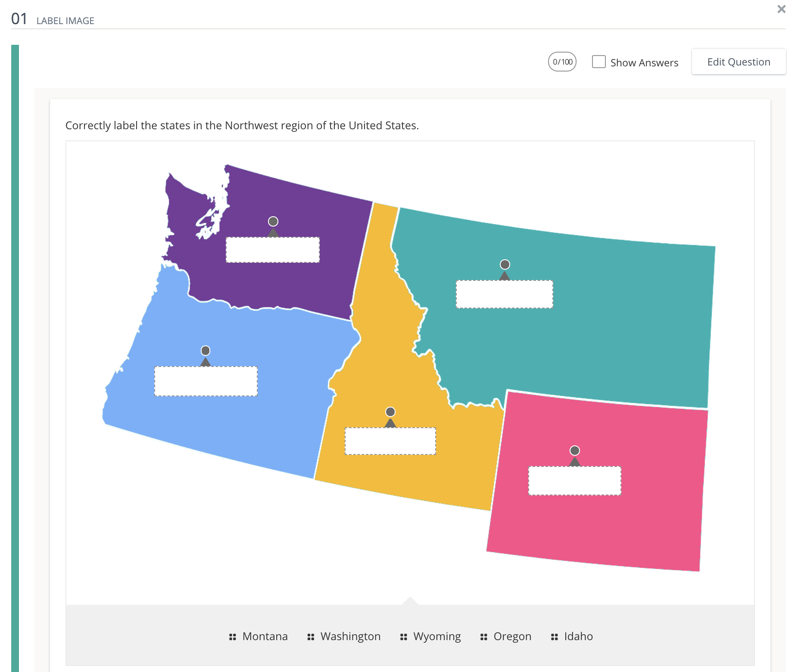Click the answer box on the pink state
This screenshot has height=672, width=798.
coord(574,481)
